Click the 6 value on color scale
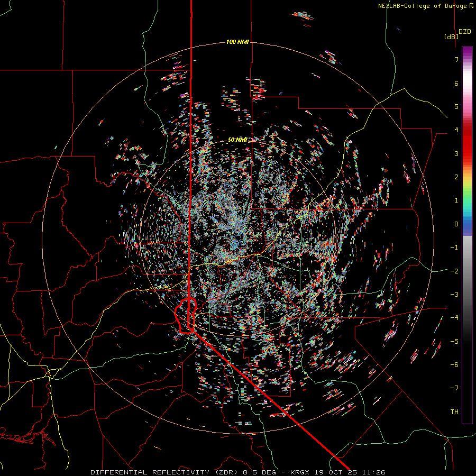Screen dimensions: 476x476 pyautogui.click(x=456, y=83)
